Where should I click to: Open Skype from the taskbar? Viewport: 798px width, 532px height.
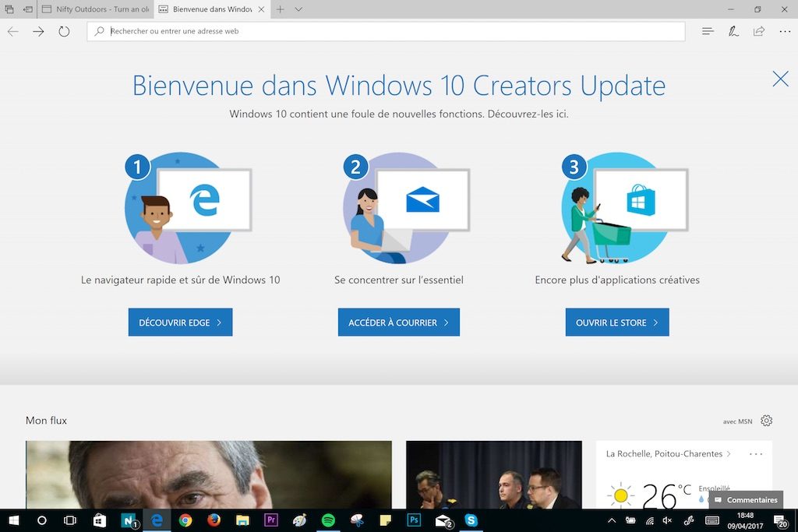tap(471, 520)
